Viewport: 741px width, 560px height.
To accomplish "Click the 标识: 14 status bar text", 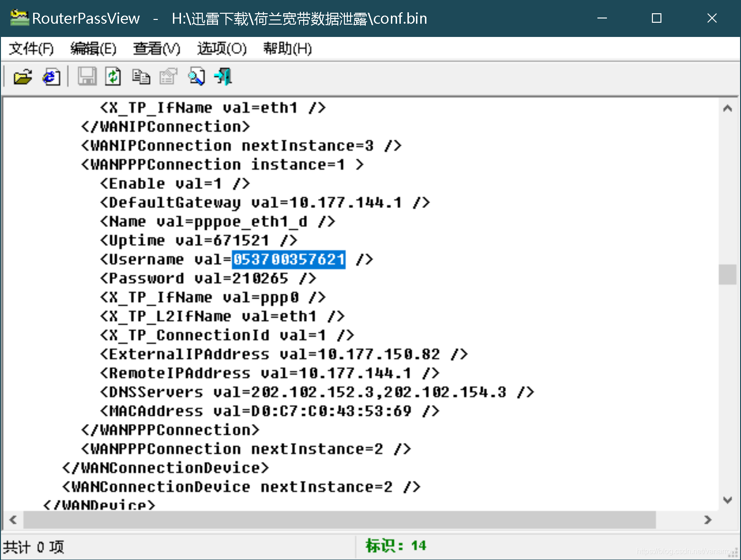I will point(396,546).
